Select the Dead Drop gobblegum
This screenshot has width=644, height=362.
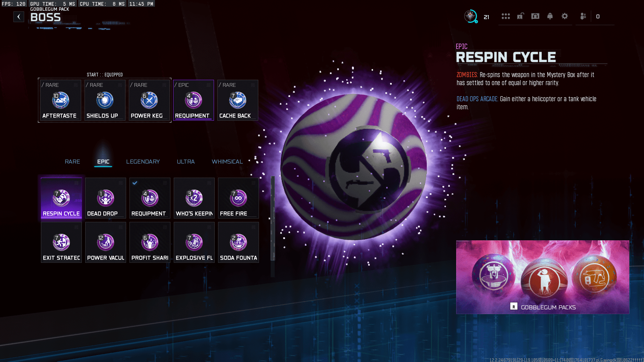(105, 198)
